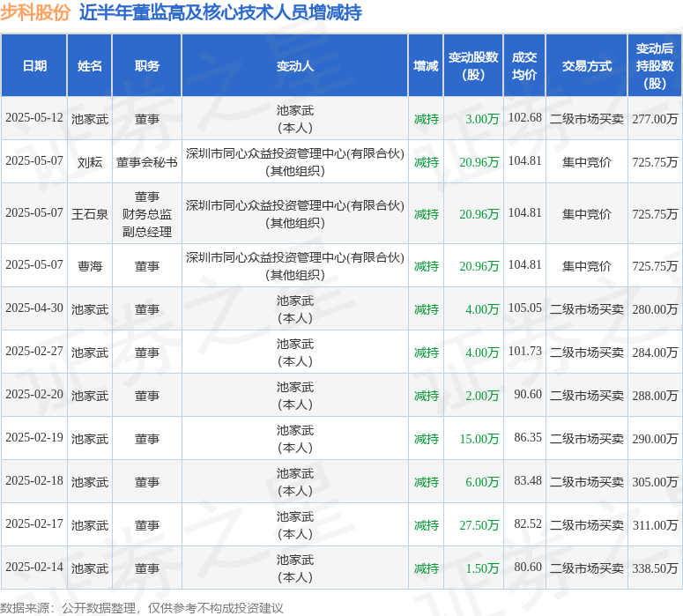The image size is (683, 616).
Task: Click 20.96万 in the 王石泉 row
Action: (479, 214)
